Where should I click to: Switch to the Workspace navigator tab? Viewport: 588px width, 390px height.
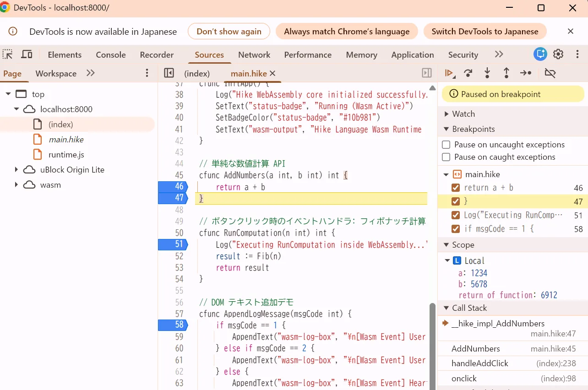[x=56, y=73]
